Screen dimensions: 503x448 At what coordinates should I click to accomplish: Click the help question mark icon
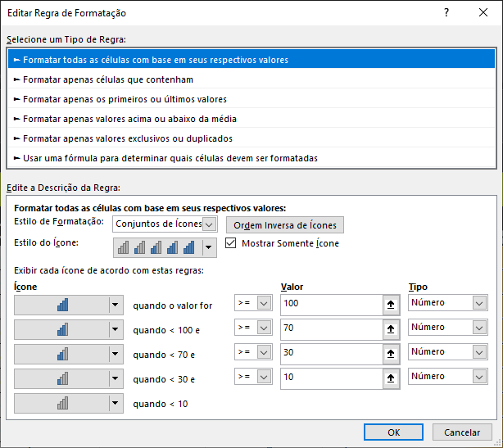tap(446, 13)
